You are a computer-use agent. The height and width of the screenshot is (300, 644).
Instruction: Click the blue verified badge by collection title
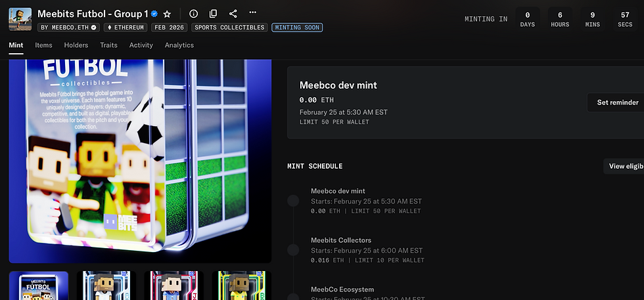point(154,14)
